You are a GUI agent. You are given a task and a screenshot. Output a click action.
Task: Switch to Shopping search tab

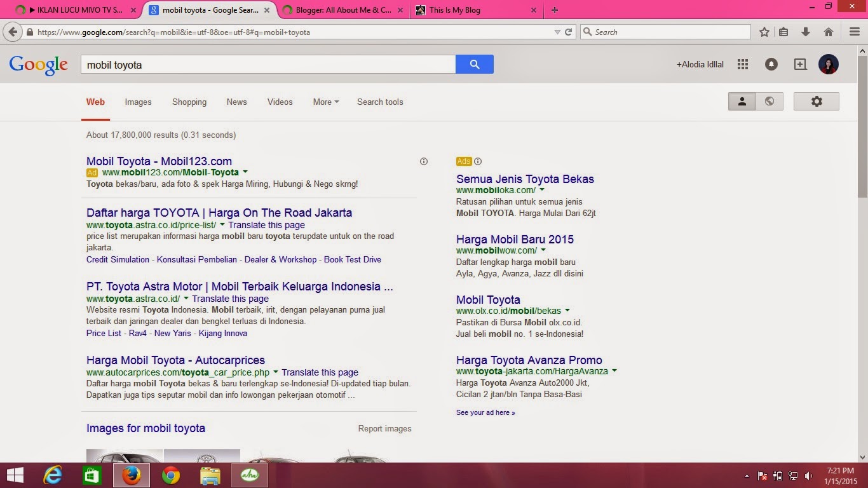[x=189, y=102]
